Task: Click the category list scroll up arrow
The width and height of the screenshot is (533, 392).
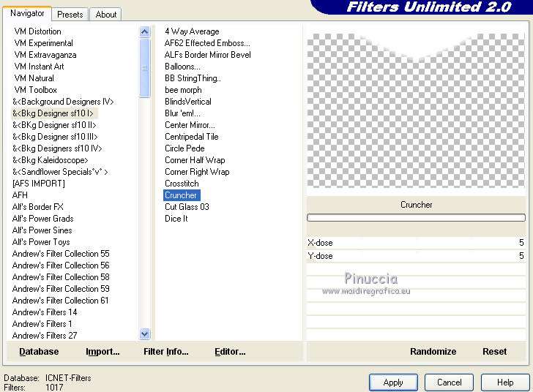Action: (x=144, y=32)
